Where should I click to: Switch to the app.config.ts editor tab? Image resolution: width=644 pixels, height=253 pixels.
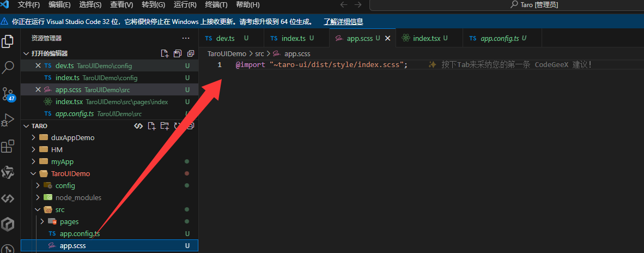coord(502,38)
